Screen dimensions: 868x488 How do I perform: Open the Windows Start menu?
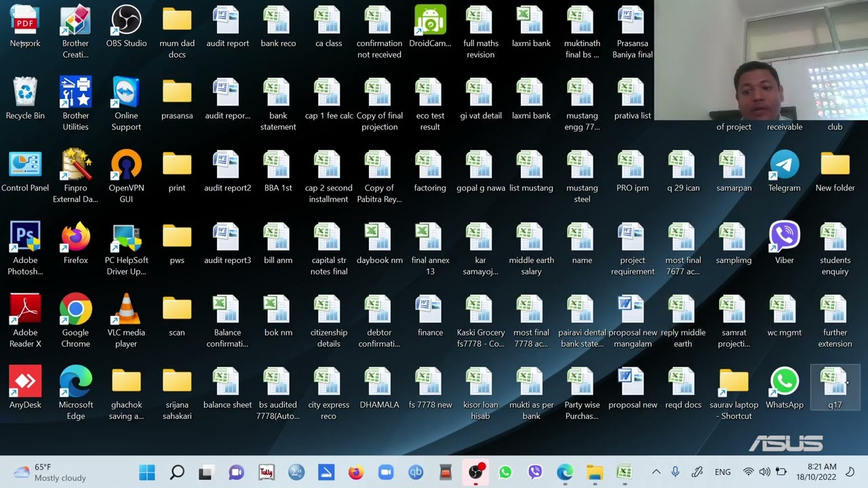(x=147, y=472)
